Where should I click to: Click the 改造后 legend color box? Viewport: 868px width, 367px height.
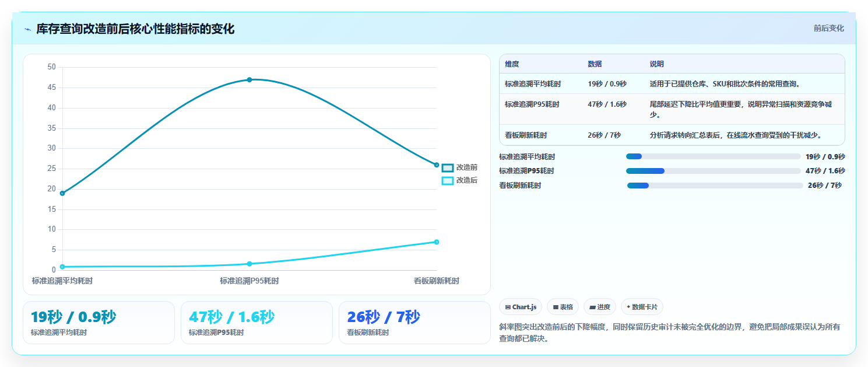448,180
